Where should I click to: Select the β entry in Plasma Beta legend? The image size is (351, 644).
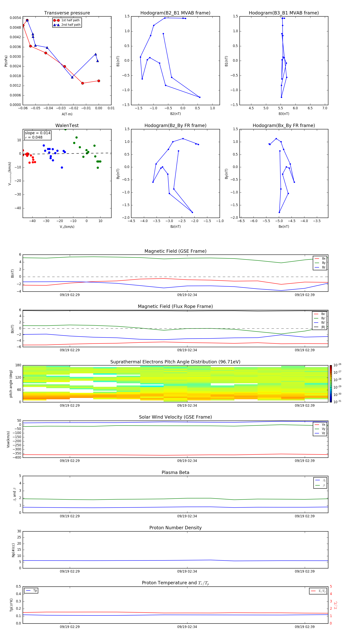320,485
